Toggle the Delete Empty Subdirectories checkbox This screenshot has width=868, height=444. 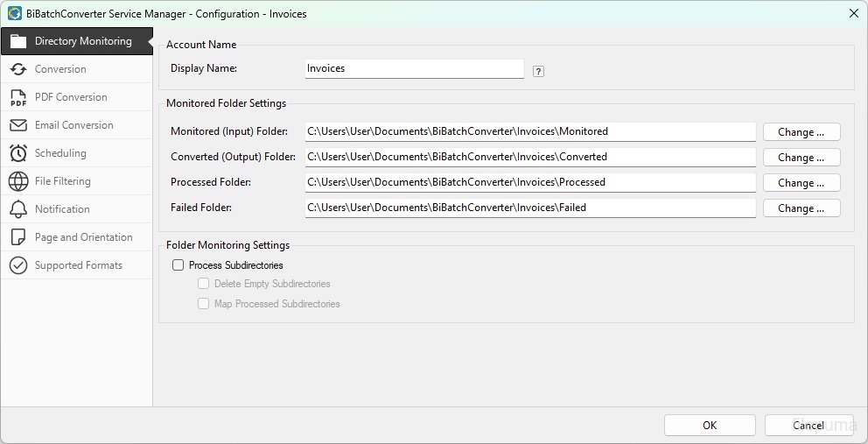pos(203,284)
